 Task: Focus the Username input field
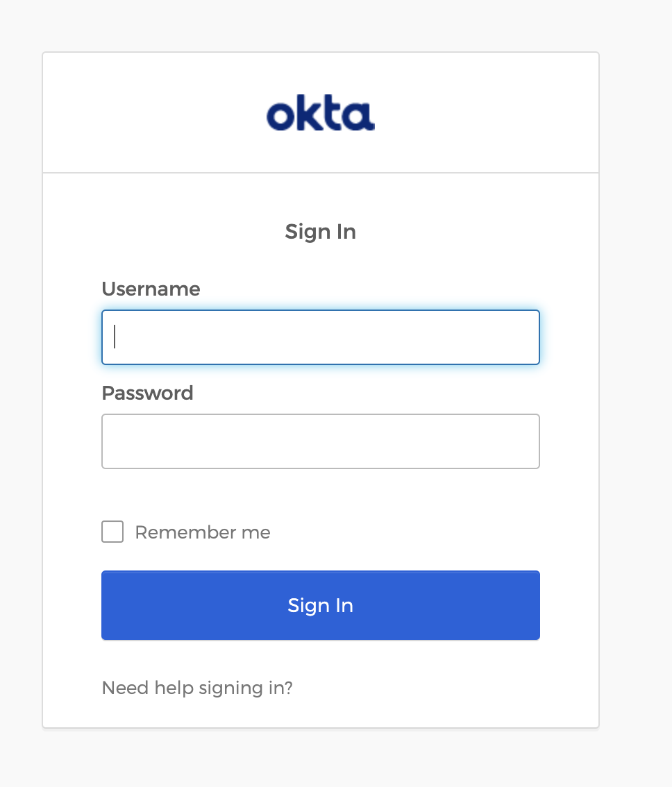tap(320, 337)
